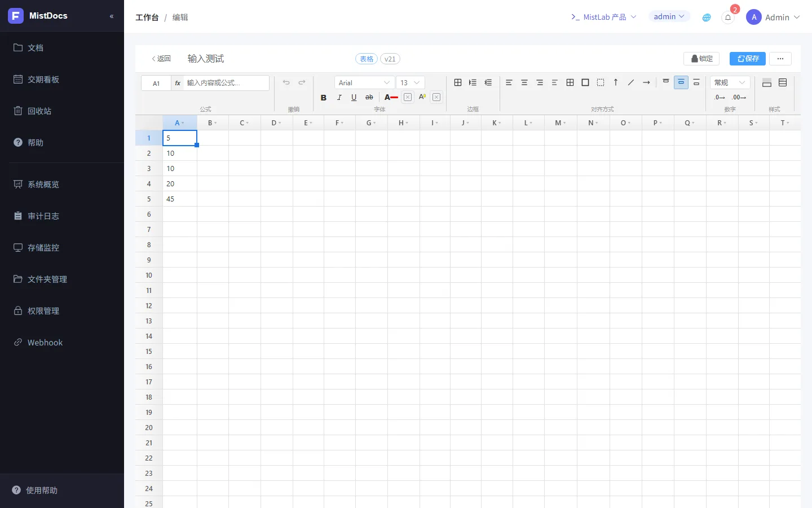This screenshot has height=508, width=812.
Task: Align cell text to the left
Action: pos(509,82)
